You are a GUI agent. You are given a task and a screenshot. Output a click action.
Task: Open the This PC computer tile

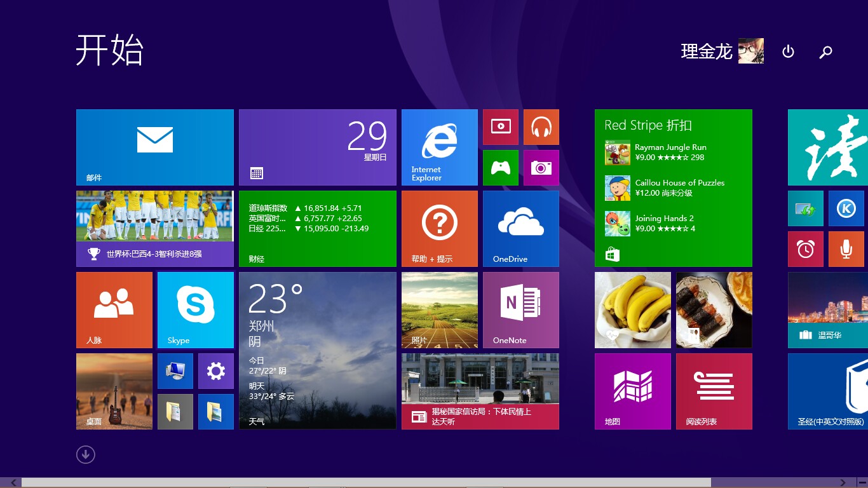pyautogui.click(x=175, y=371)
